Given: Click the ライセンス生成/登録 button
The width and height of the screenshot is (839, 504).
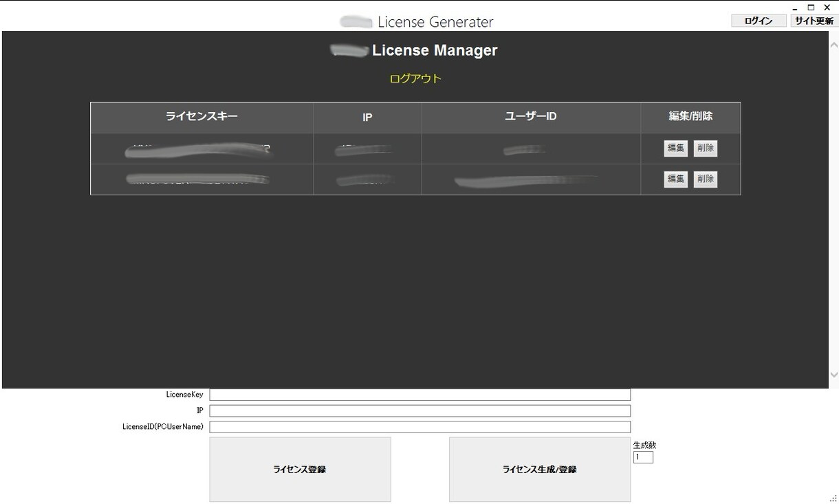Looking at the screenshot, I should pyautogui.click(x=539, y=470).
